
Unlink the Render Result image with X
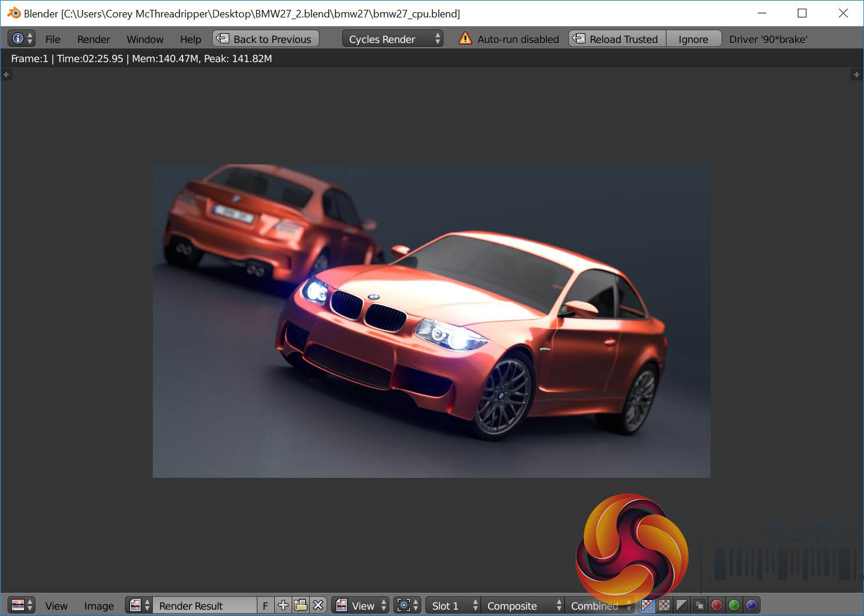[x=318, y=606]
